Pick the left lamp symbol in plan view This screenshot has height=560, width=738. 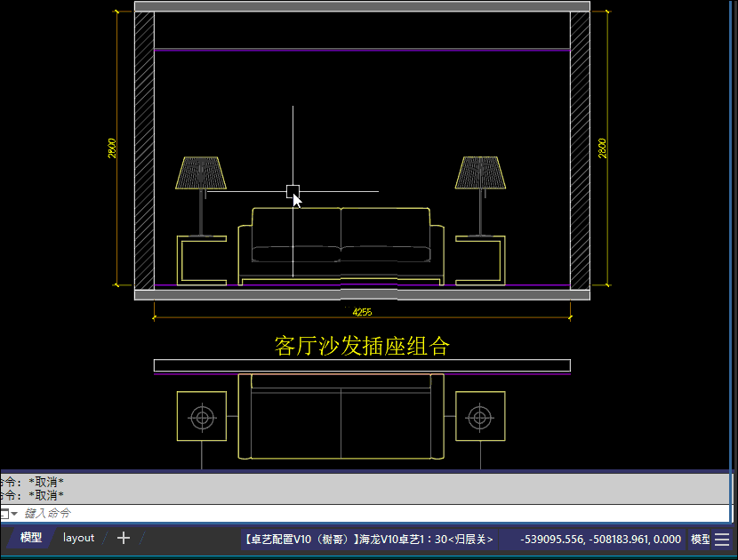(x=203, y=417)
